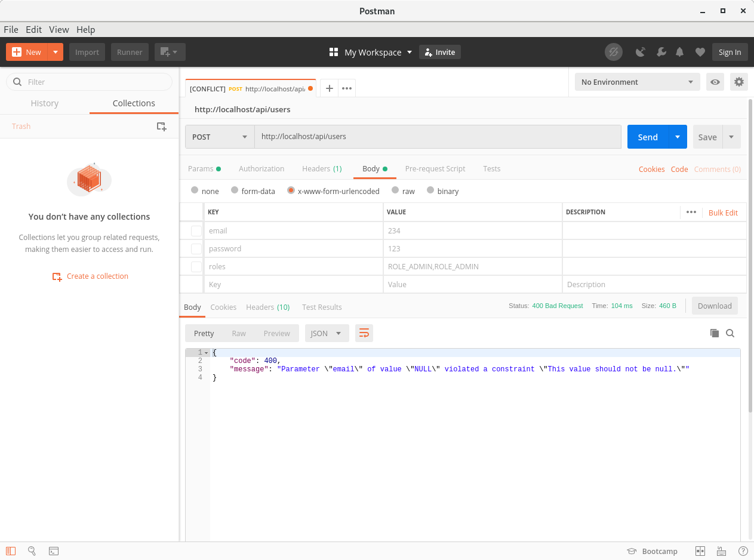This screenshot has height=560, width=754.
Task: Open the JSON format dropdown
Action: tap(327, 333)
